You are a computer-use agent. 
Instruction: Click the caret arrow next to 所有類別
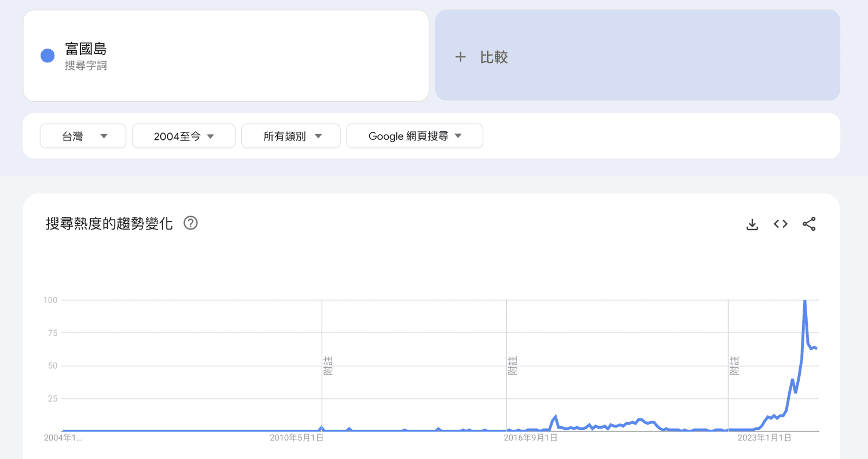click(318, 136)
